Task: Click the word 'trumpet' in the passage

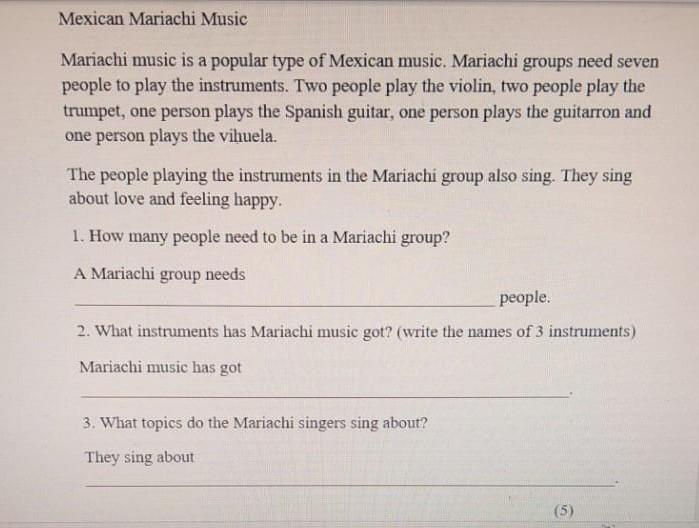Action: point(93,111)
